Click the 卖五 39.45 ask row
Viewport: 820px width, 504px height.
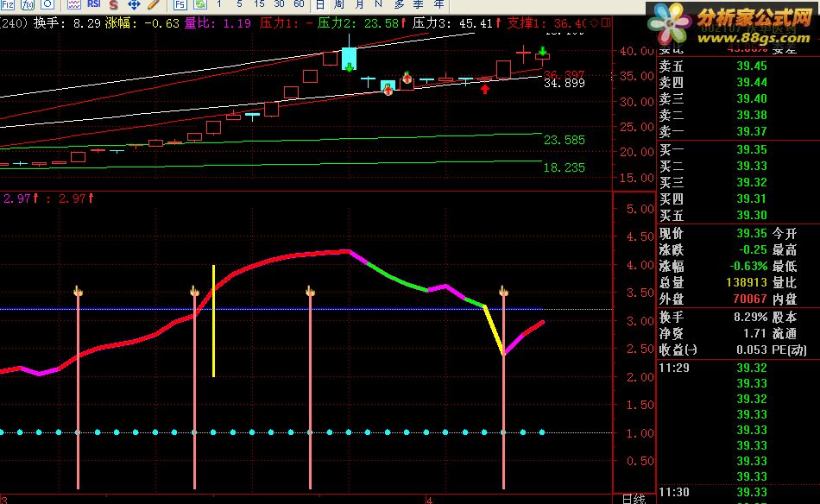713,66
